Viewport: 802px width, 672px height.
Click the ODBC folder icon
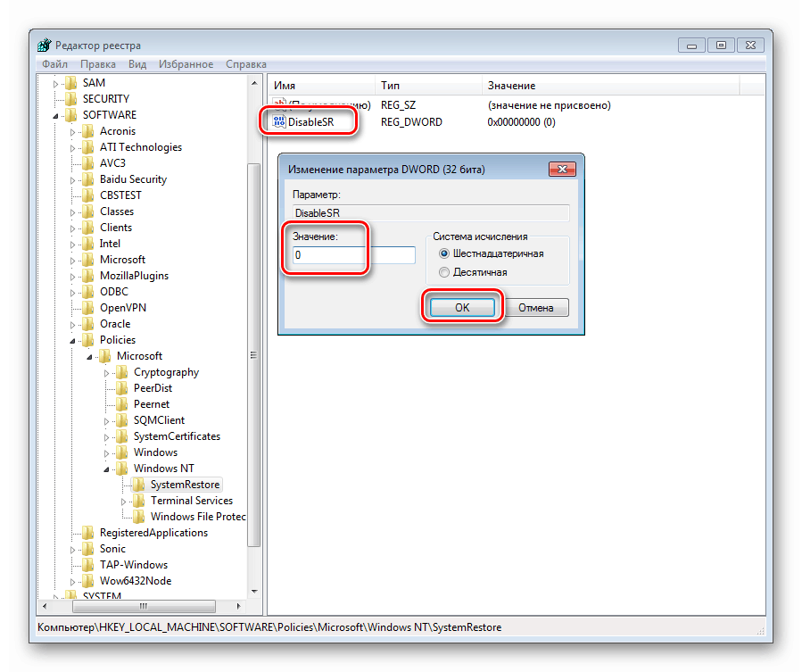[88, 292]
